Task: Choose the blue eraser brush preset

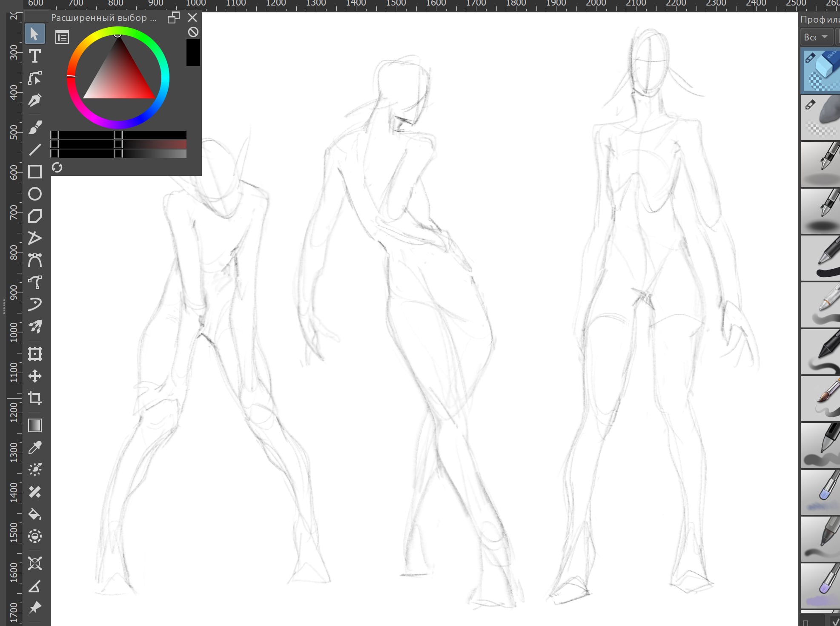Action: click(x=820, y=71)
